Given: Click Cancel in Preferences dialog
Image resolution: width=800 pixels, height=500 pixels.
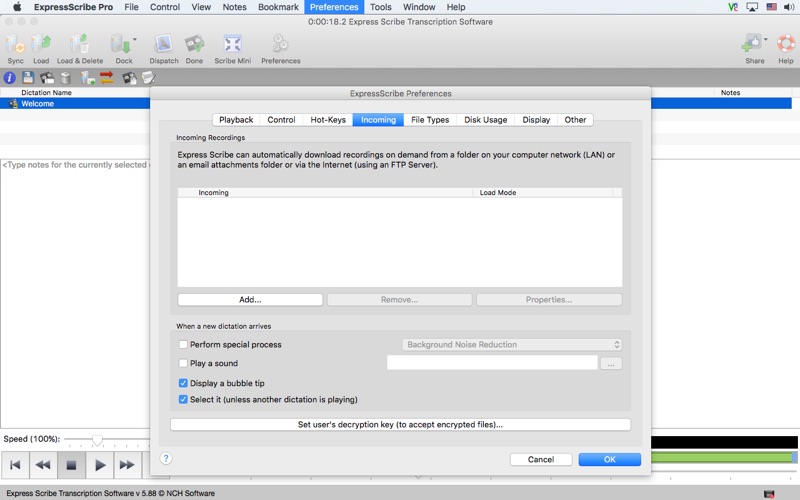Looking at the screenshot, I should pos(541,459).
